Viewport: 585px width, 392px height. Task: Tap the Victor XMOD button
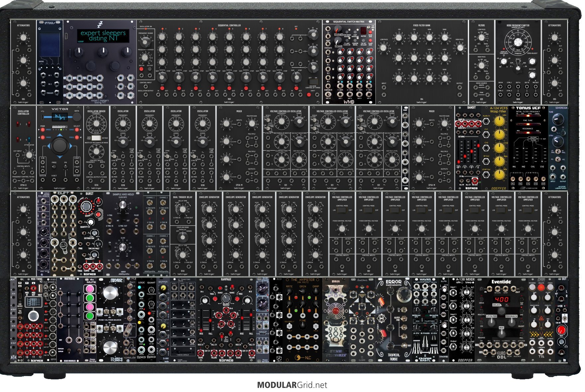coord(43,130)
